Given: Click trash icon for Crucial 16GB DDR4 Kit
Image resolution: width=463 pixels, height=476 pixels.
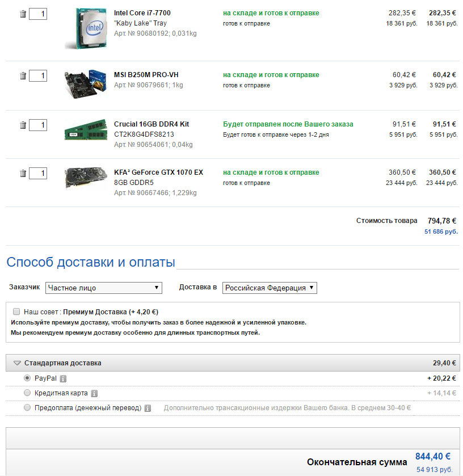Looking at the screenshot, I should (23, 125).
